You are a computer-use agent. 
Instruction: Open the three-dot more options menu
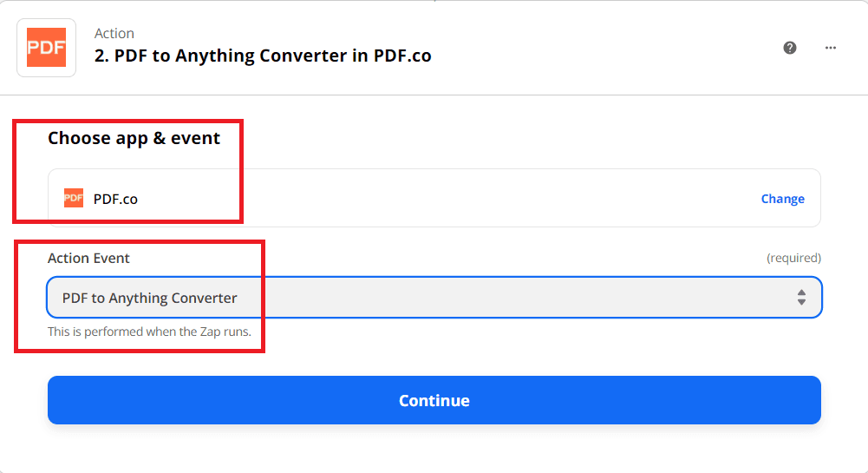831,48
